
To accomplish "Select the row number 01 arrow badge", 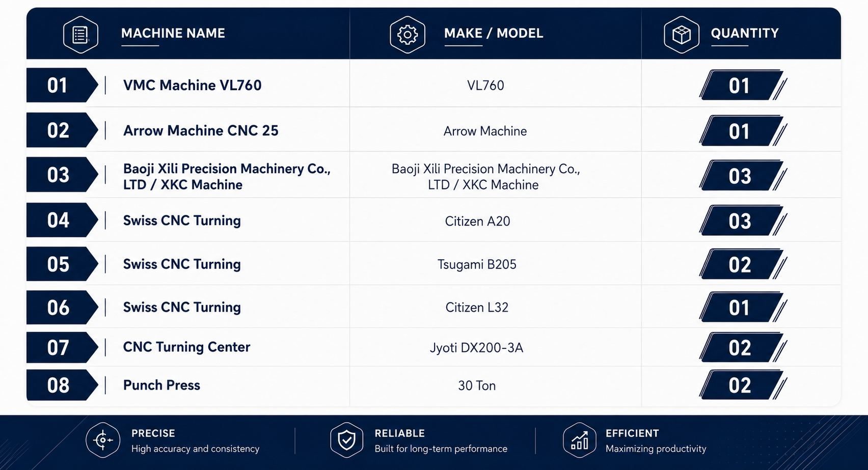I will tap(62, 85).
